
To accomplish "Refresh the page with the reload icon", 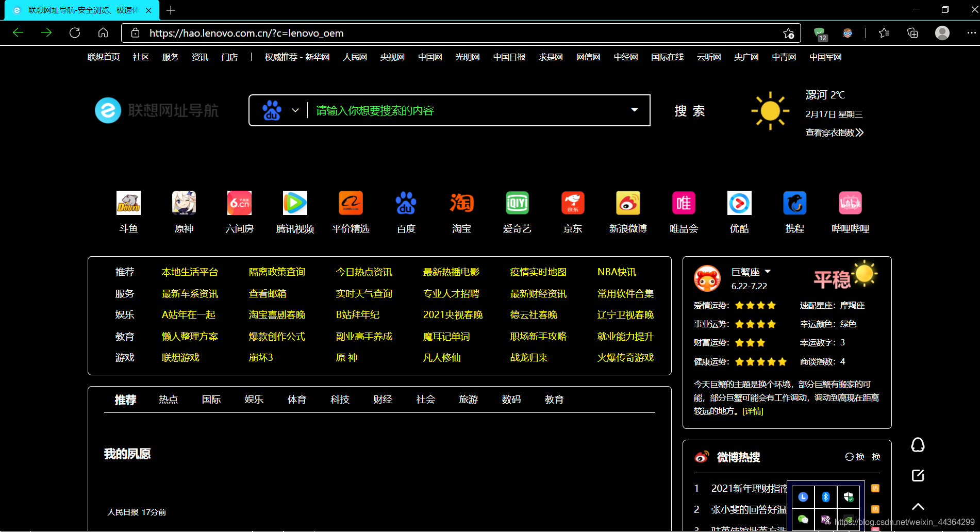I will click(75, 33).
